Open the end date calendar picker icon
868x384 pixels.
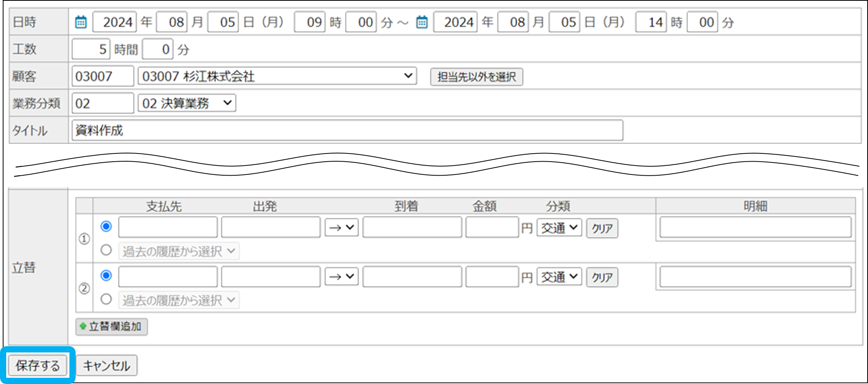(422, 22)
